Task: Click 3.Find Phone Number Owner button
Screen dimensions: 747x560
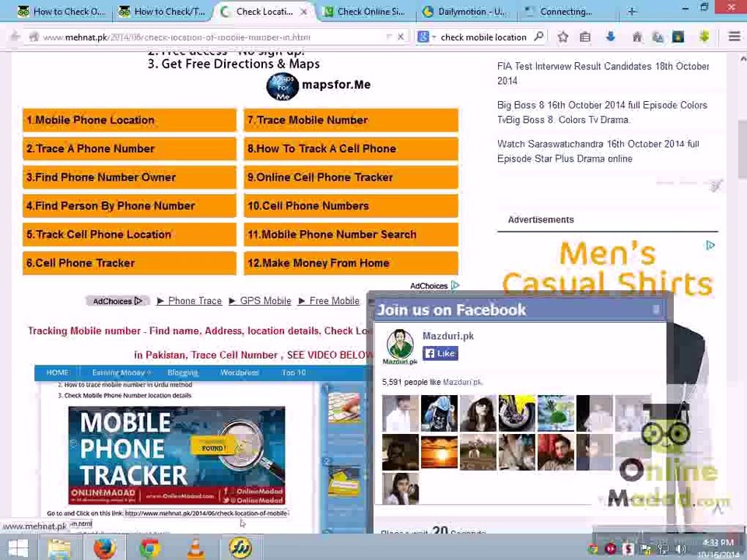Action: point(129,177)
